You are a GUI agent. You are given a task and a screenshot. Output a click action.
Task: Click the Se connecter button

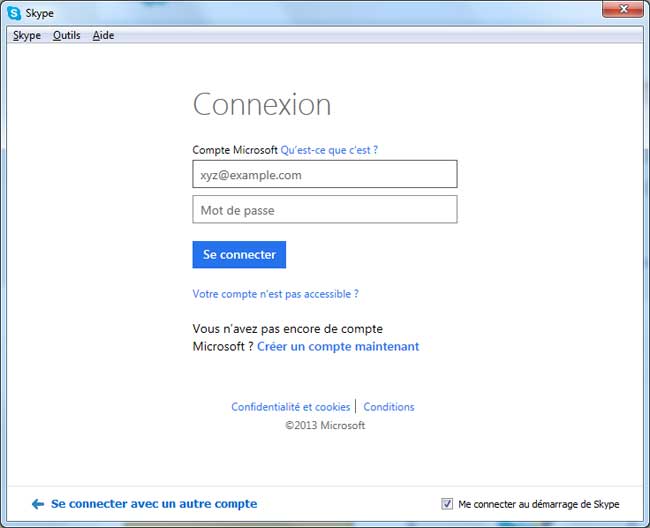click(x=239, y=254)
